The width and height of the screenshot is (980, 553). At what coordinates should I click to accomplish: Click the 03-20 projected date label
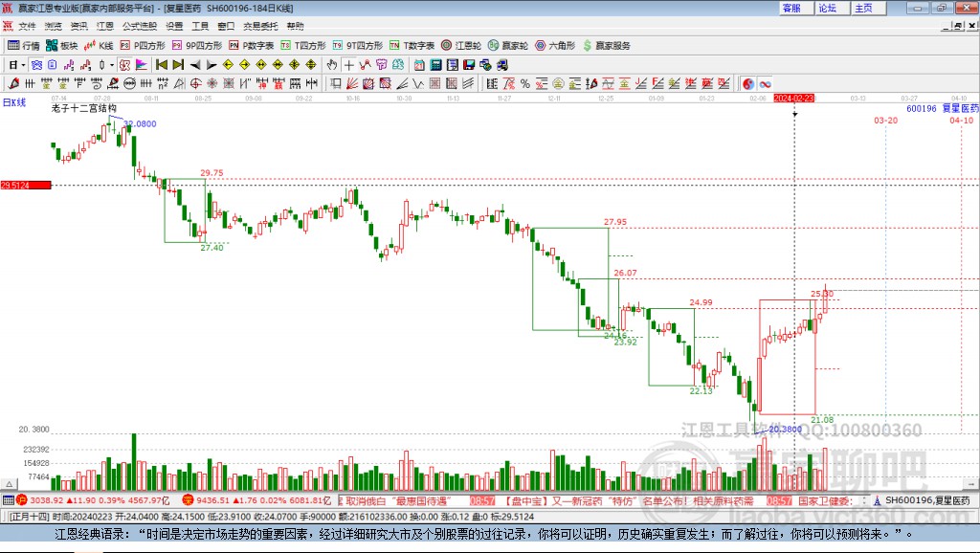[x=885, y=120]
